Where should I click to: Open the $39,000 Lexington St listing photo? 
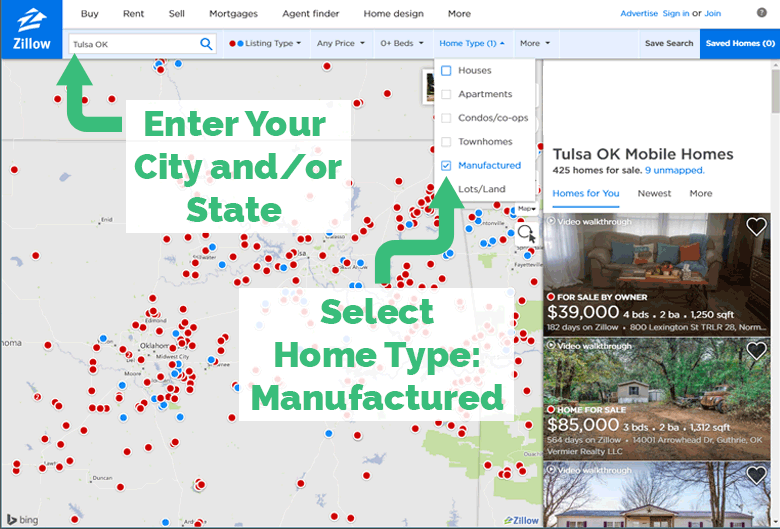(x=657, y=275)
